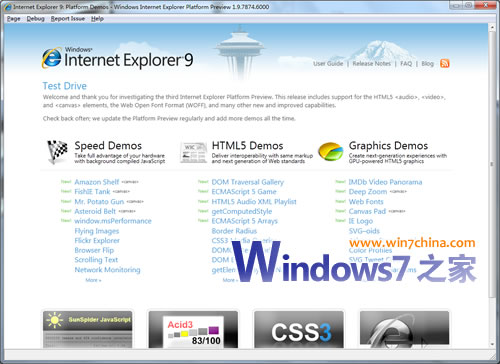Open the SVG-oids demo
Screen dimensions: 500x364
pyautogui.click(x=364, y=231)
